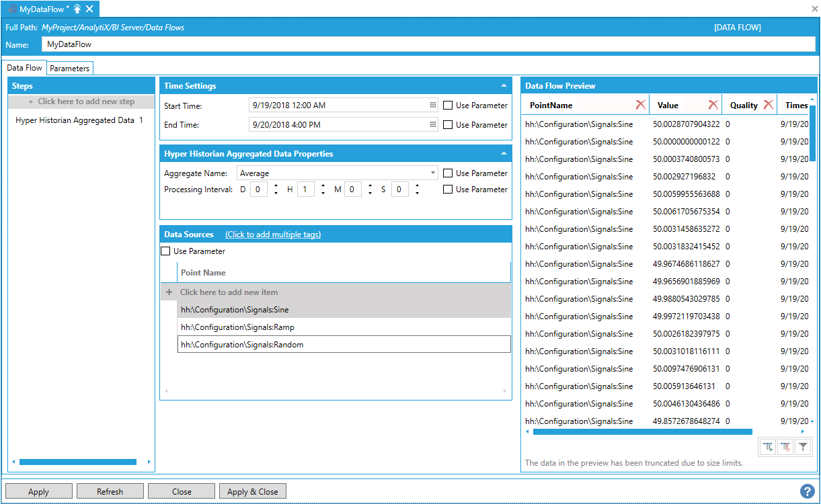This screenshot has height=504, width=821.
Task: Open the Start Time date picker icon
Action: coord(433,106)
